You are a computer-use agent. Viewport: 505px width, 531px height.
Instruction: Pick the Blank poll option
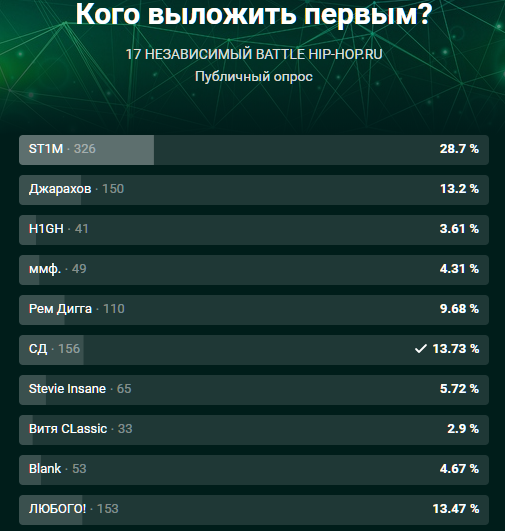[x=254, y=470]
